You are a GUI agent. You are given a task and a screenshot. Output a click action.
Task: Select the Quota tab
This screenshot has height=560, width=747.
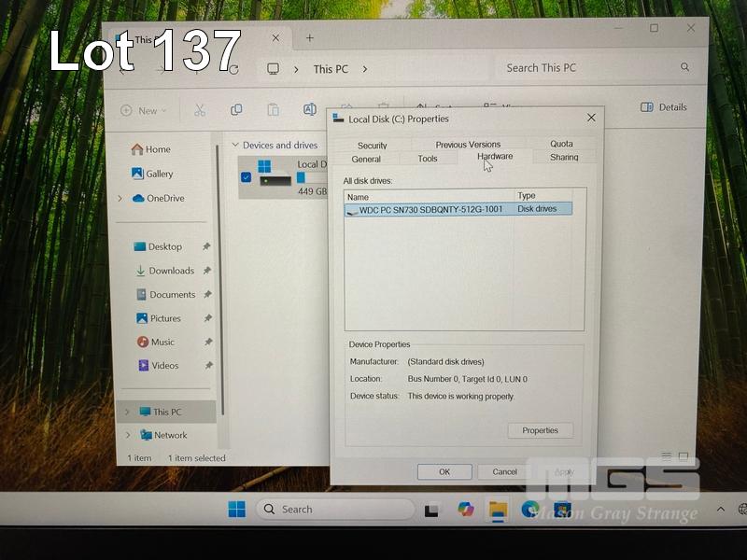coord(561,144)
